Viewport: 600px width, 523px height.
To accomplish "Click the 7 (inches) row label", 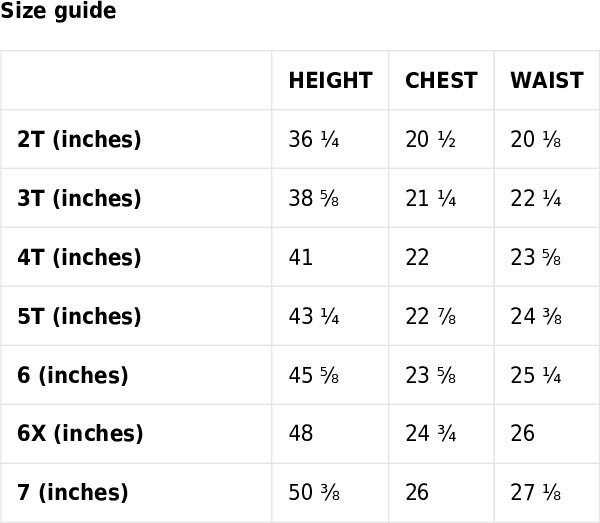I will point(73,492).
